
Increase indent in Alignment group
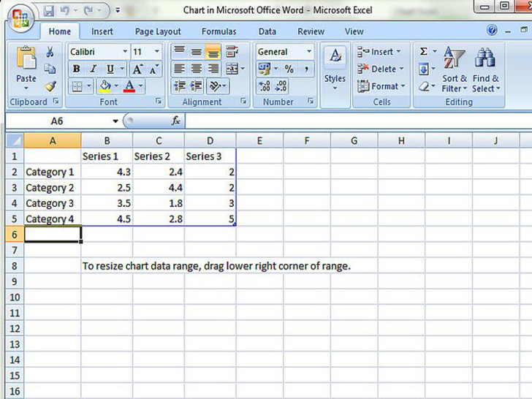click(x=196, y=86)
